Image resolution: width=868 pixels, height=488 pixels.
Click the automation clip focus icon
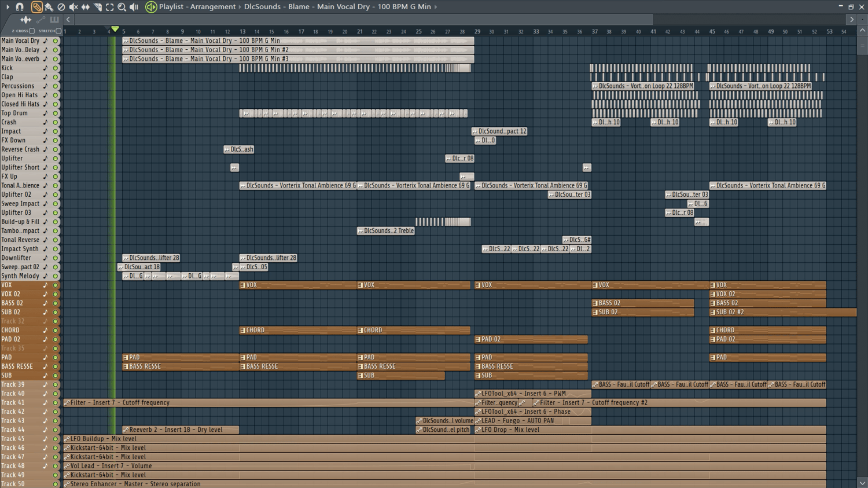41,20
